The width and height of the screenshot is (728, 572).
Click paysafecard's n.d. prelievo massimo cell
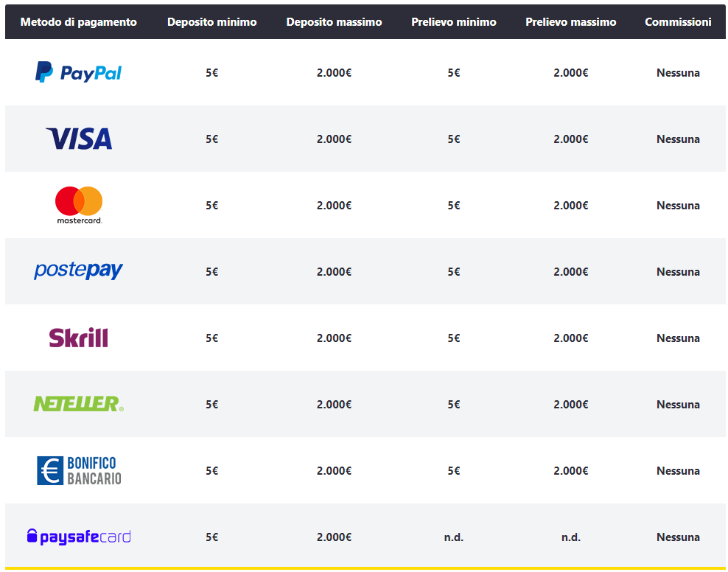[570, 537]
